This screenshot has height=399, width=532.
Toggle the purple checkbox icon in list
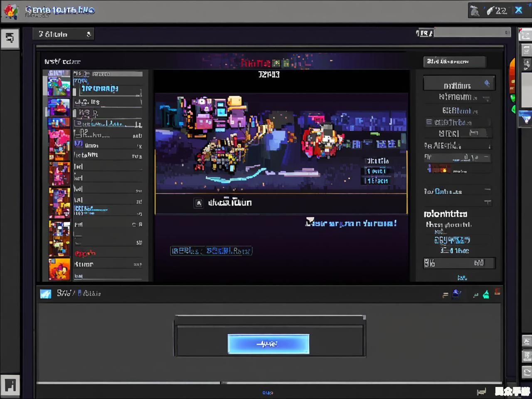pyautogui.click(x=78, y=144)
